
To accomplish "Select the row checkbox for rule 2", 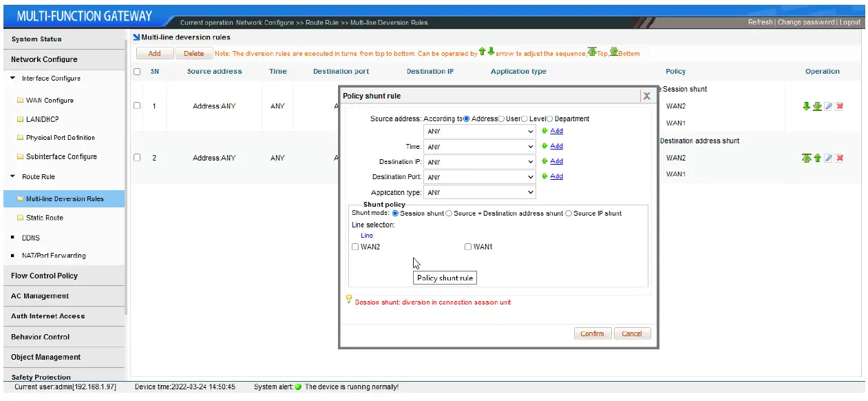I will [137, 158].
